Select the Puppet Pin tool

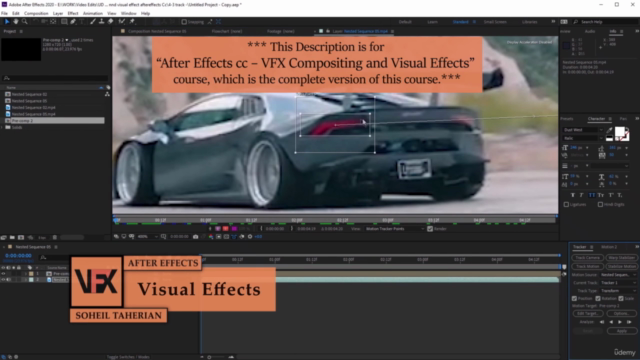click(x=132, y=22)
